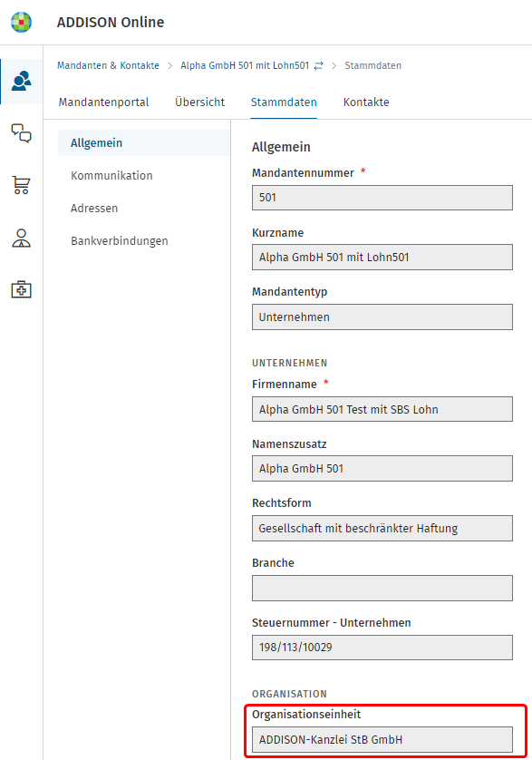The width and height of the screenshot is (532, 760).
Task: Open the Mandantentyp field showing Unternehmen
Action: coord(382,317)
